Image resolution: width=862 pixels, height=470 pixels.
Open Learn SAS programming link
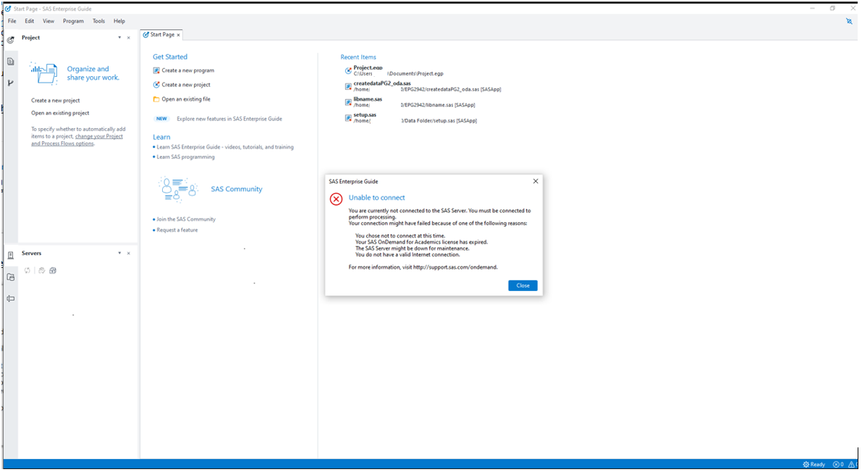(x=185, y=157)
